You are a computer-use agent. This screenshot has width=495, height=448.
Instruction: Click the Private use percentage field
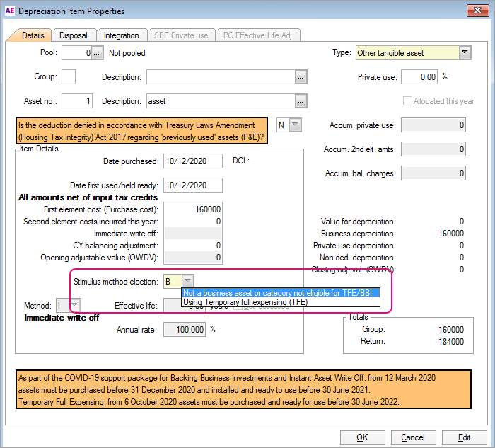coord(419,77)
